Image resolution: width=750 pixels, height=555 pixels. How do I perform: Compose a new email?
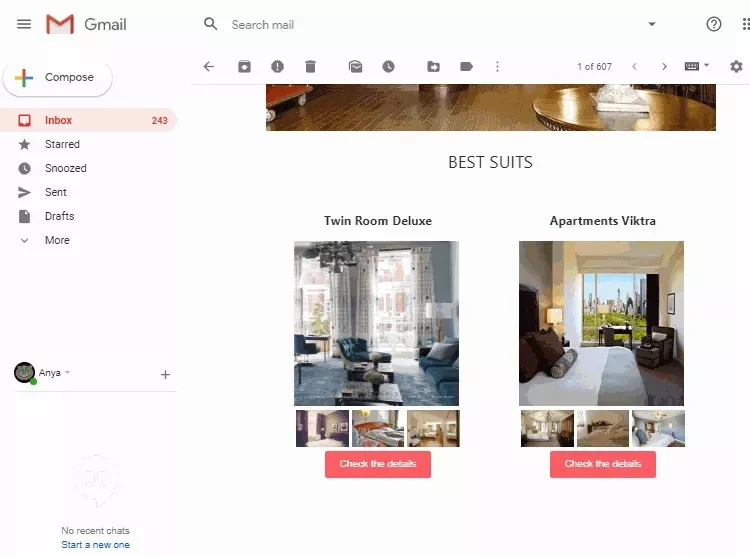click(x=58, y=78)
